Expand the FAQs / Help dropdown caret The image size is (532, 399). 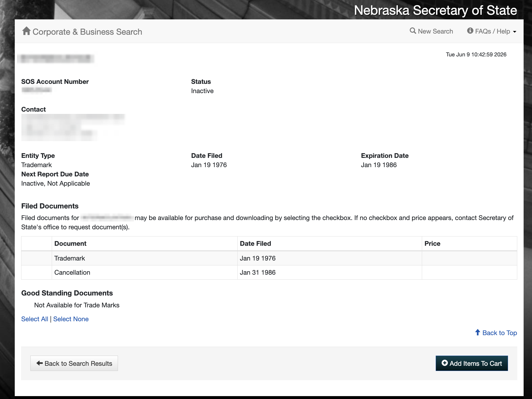pos(515,32)
